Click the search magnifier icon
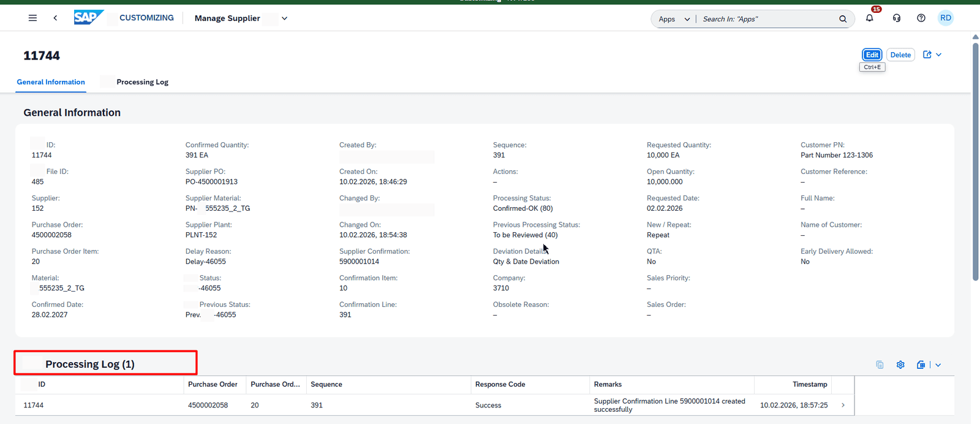980x424 pixels. 843,19
